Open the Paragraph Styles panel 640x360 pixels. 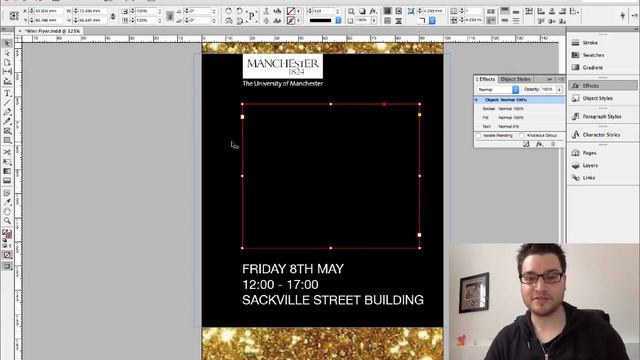[x=603, y=116]
